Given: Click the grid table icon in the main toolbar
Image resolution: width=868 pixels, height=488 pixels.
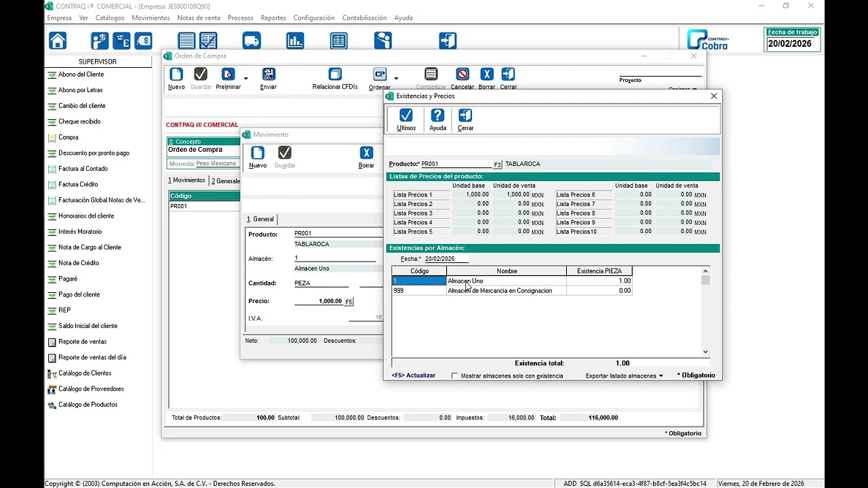Looking at the screenshot, I should (339, 41).
